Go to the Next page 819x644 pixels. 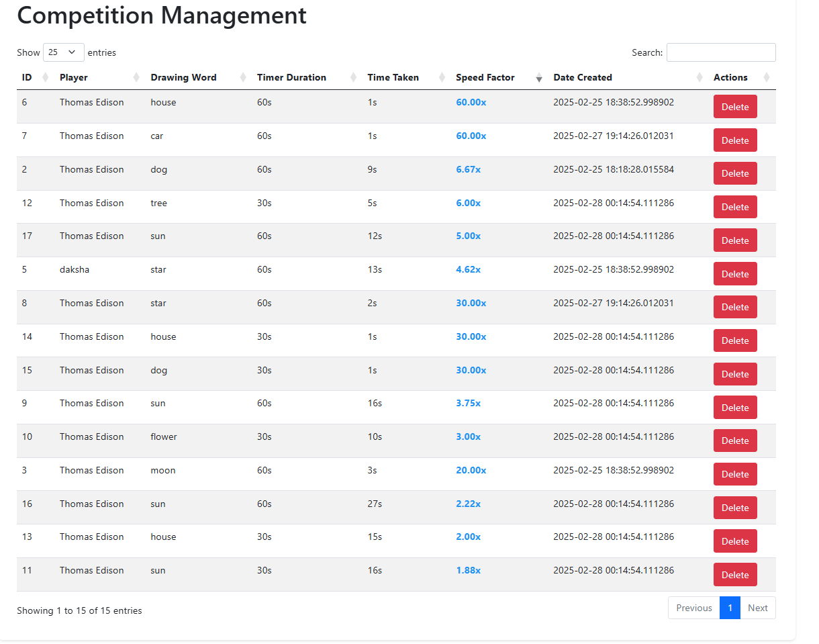tap(757, 608)
